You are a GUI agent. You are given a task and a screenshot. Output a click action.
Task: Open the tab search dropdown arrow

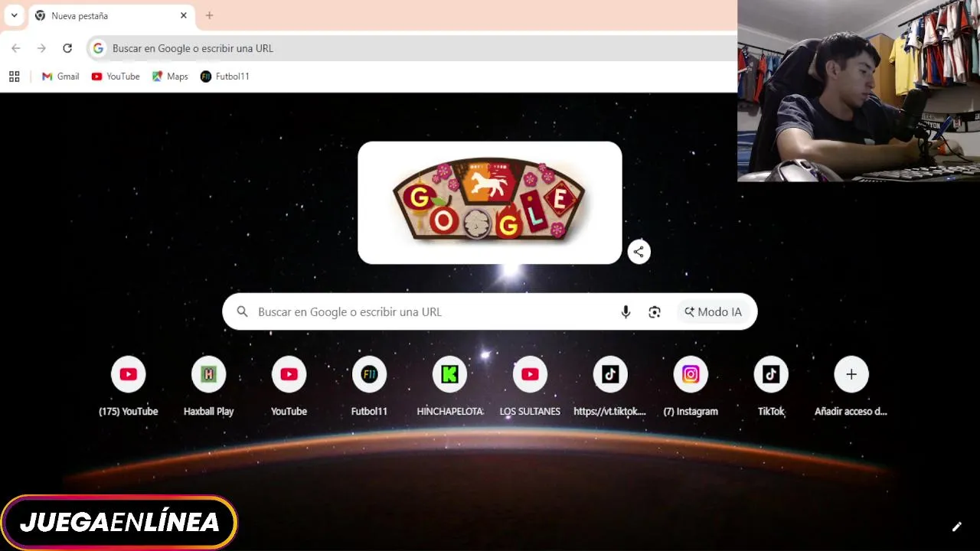click(x=14, y=15)
